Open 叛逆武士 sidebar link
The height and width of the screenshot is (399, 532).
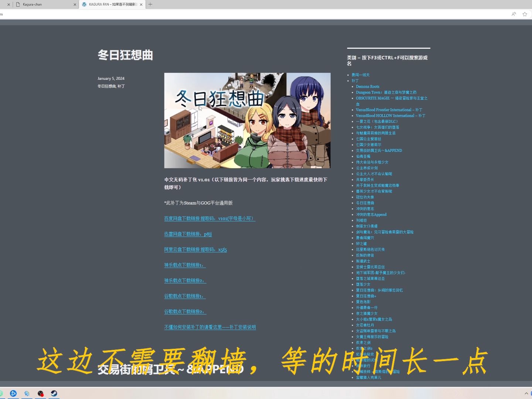coord(363,261)
